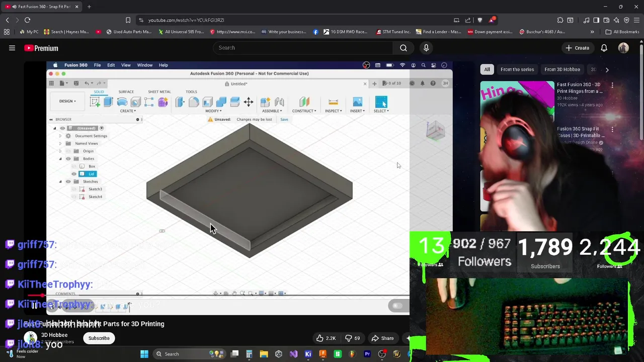Click the ViewCube in the viewport corner

(x=435, y=131)
